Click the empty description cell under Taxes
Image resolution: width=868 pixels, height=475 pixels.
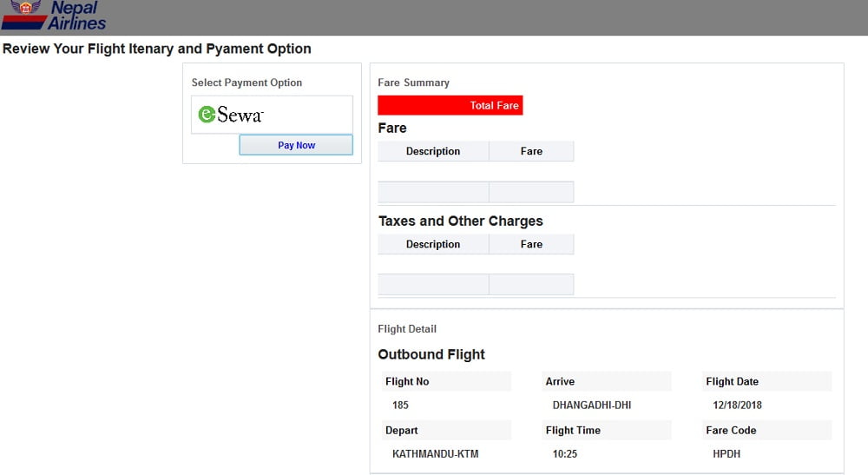click(x=433, y=285)
